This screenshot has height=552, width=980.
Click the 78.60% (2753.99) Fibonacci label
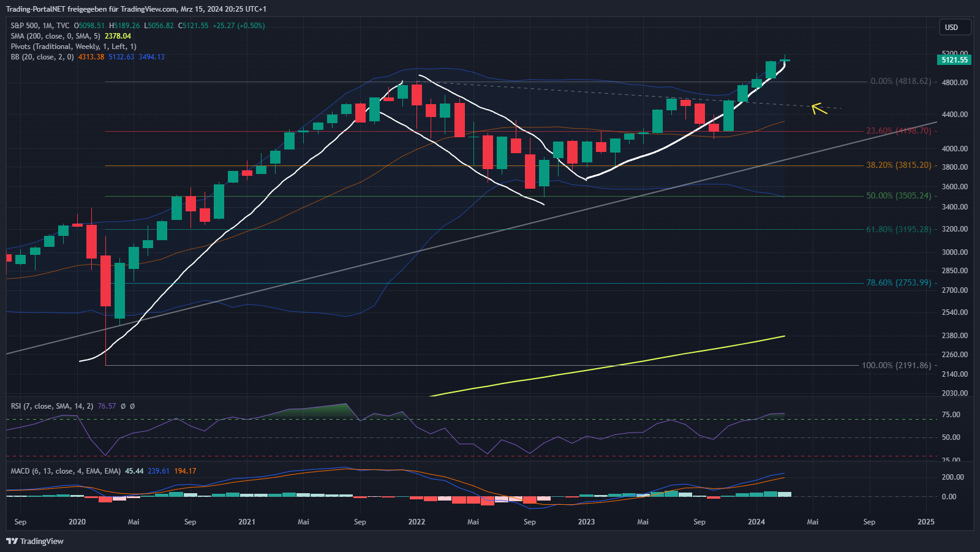898,283
